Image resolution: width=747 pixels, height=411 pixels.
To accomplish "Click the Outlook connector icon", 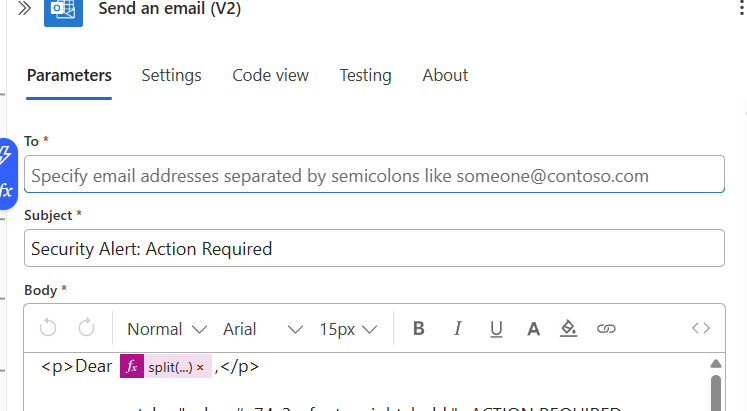I will tap(63, 11).
